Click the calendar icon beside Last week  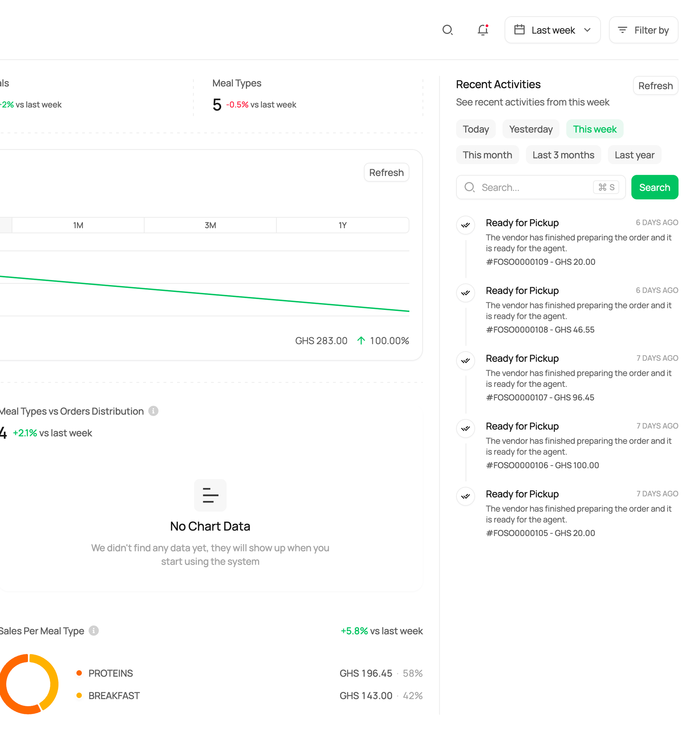pyautogui.click(x=519, y=30)
